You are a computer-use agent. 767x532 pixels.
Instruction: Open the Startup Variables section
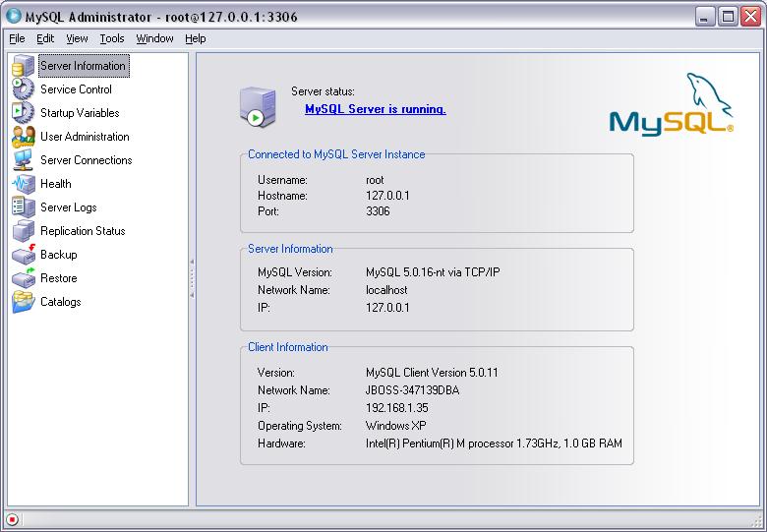80,113
